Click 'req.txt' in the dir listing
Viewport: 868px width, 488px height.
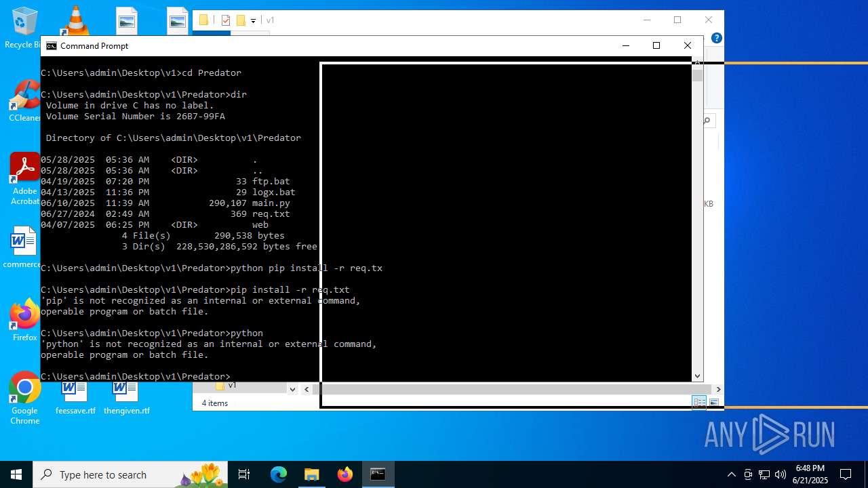point(271,214)
